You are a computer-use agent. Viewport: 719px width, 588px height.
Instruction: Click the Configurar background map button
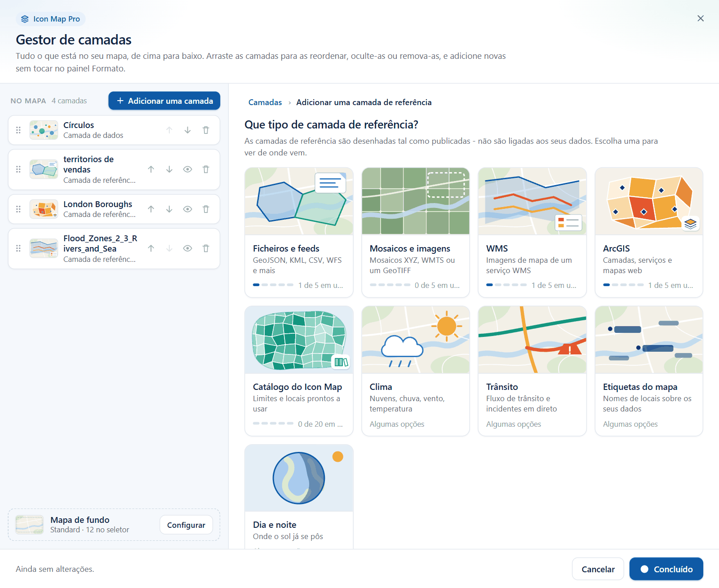click(186, 525)
